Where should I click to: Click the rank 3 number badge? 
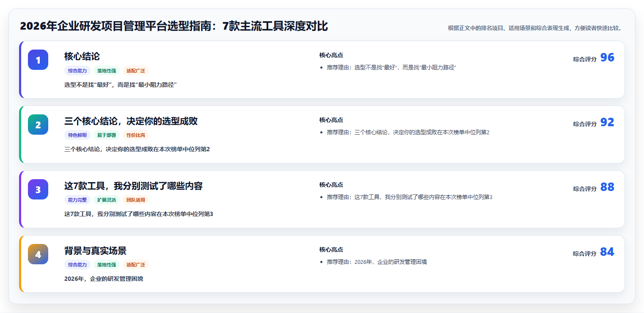[x=38, y=189]
